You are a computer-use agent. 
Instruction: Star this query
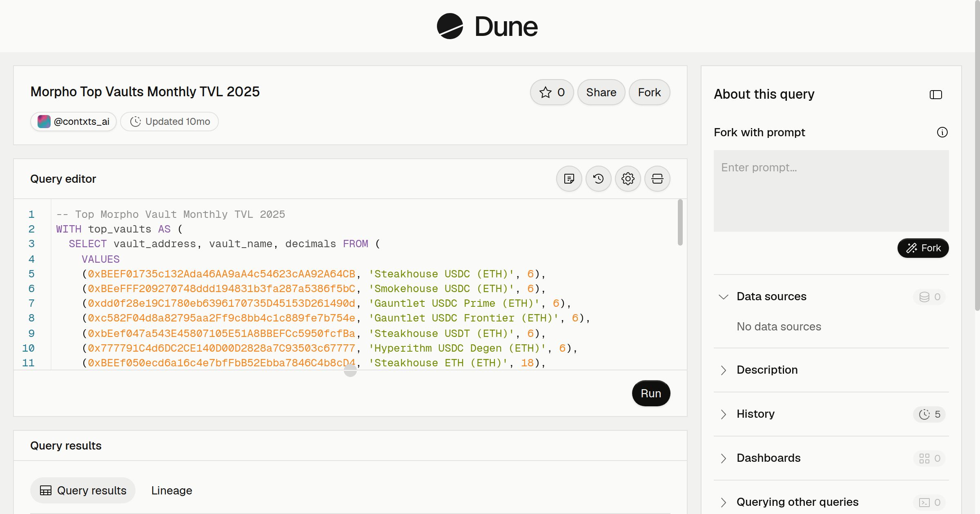coord(552,92)
